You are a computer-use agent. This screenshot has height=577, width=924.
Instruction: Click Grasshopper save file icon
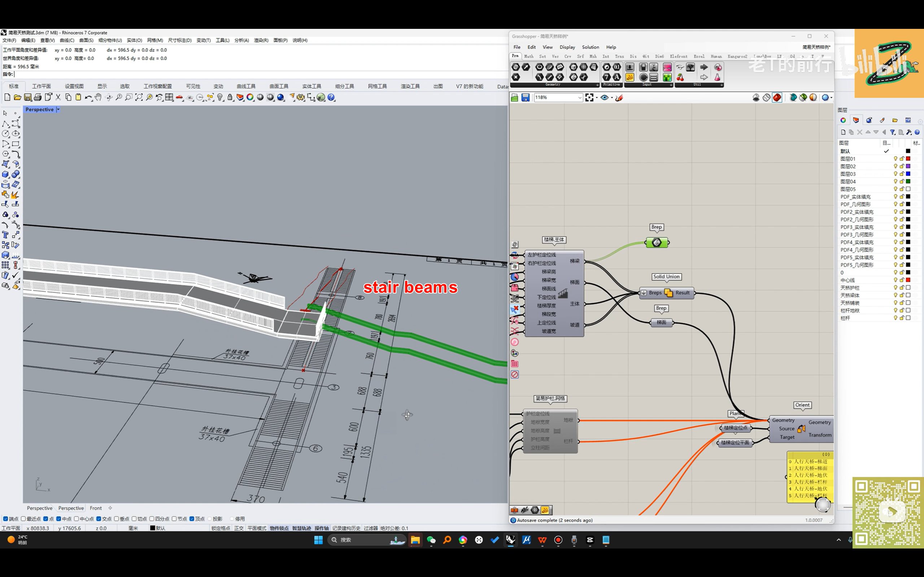click(x=526, y=98)
